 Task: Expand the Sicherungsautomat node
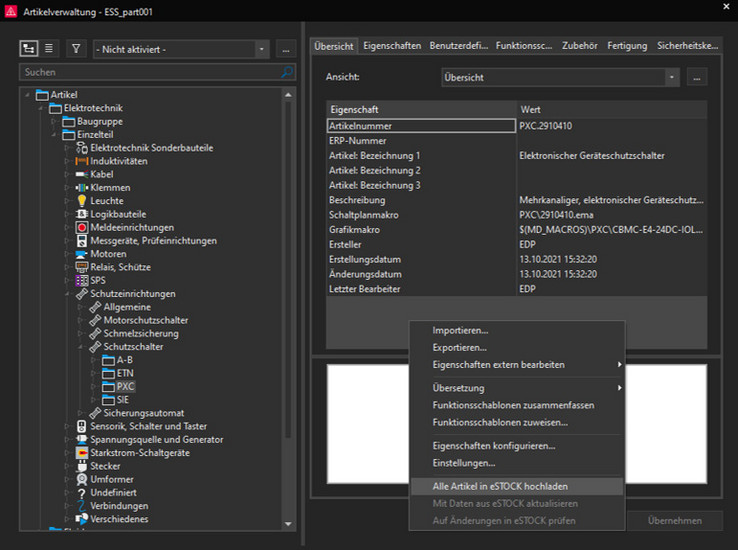click(x=80, y=413)
